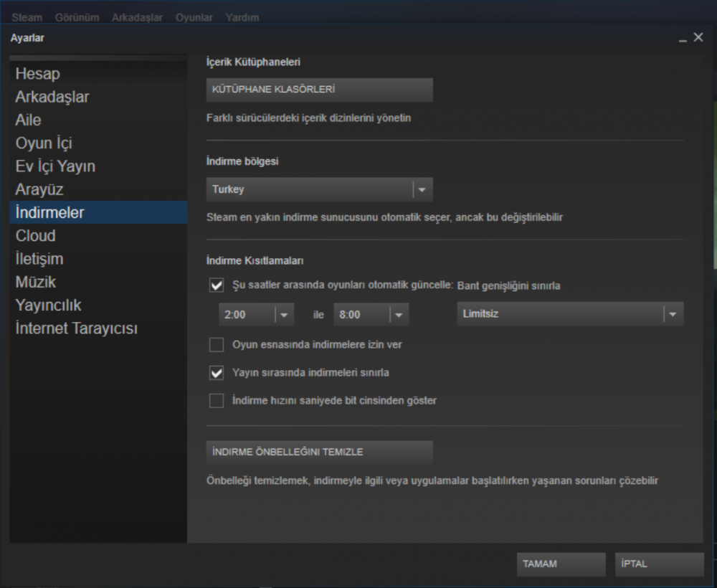
Task: Click 'Farklı sürücülerdeki içerik dizinlerini yönetin' text
Action: coord(308,118)
